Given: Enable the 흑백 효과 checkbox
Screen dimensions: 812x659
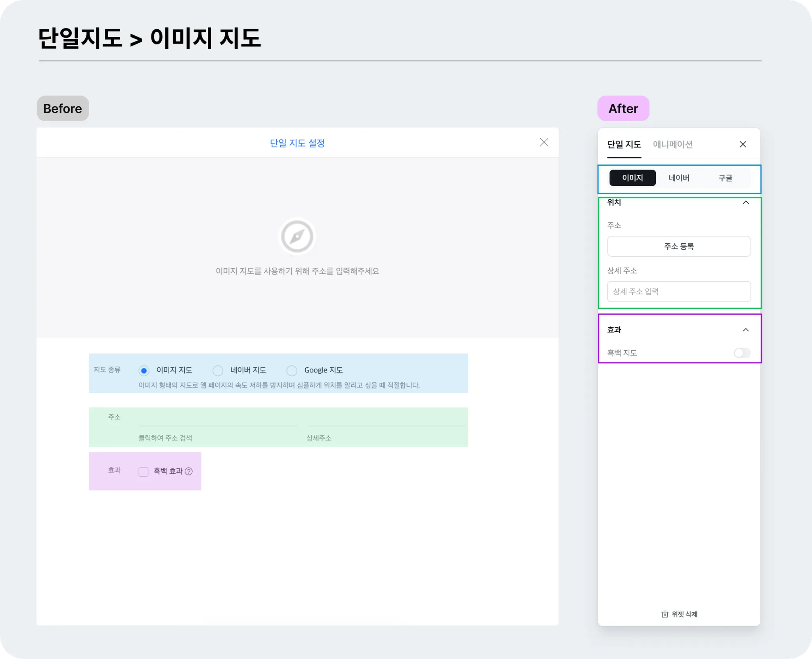Looking at the screenshot, I should (x=144, y=472).
